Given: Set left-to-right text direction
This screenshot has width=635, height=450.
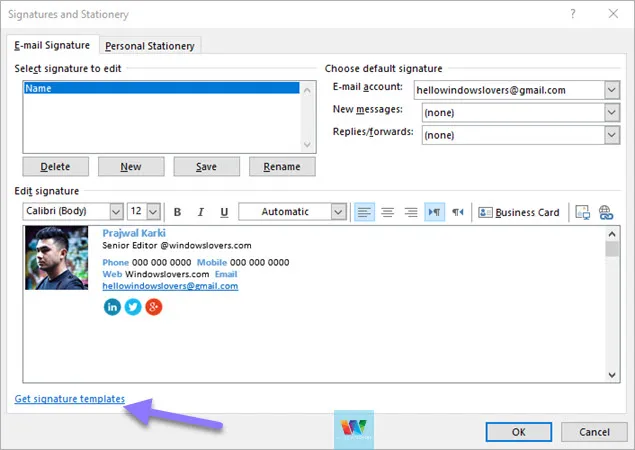Looking at the screenshot, I should 434,212.
